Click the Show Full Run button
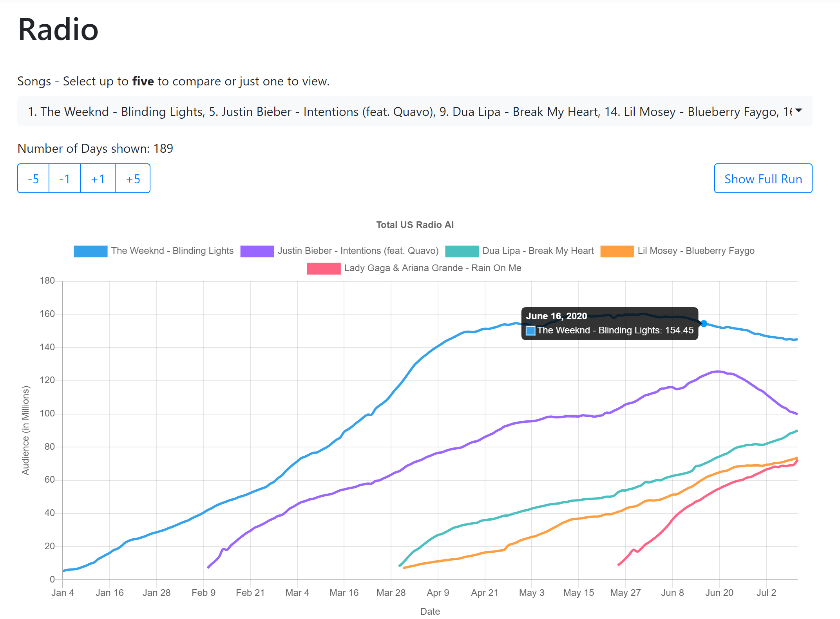The width and height of the screenshot is (840, 619). (x=763, y=179)
